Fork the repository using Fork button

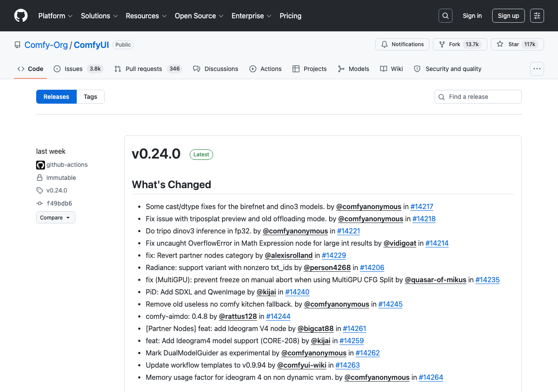(460, 44)
